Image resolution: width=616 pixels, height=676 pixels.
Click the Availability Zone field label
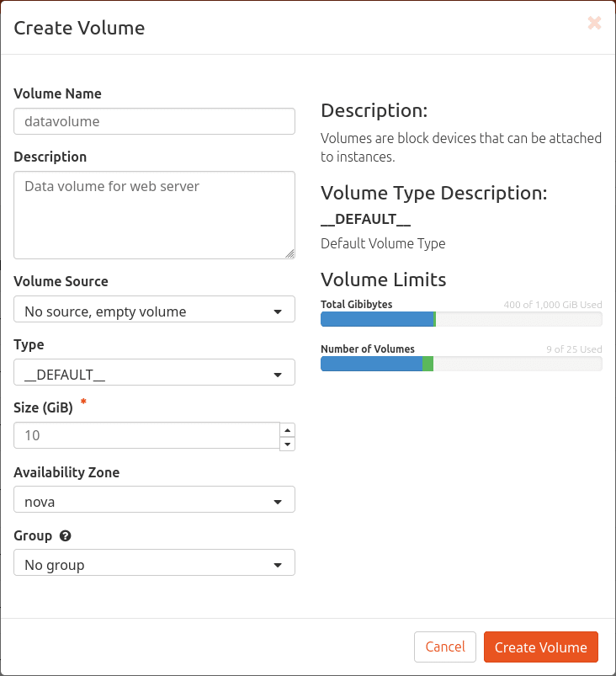(66, 472)
